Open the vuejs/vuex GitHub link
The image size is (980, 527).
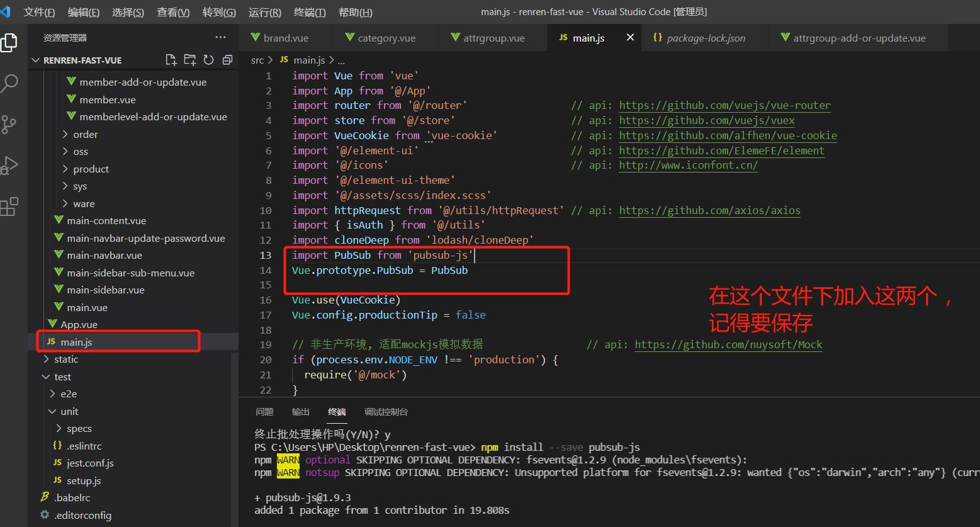coord(707,120)
